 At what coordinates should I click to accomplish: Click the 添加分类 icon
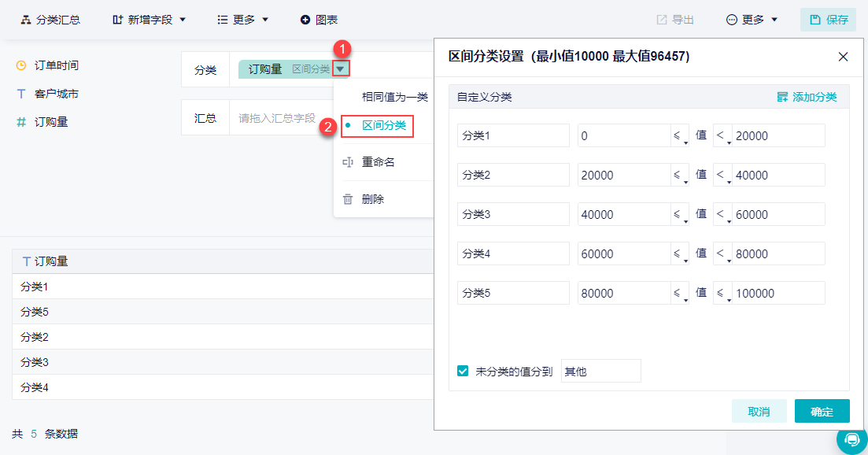(782, 97)
